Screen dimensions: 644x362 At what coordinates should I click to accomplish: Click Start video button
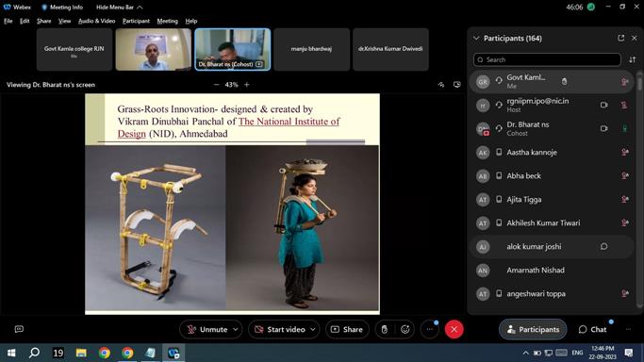click(x=280, y=329)
